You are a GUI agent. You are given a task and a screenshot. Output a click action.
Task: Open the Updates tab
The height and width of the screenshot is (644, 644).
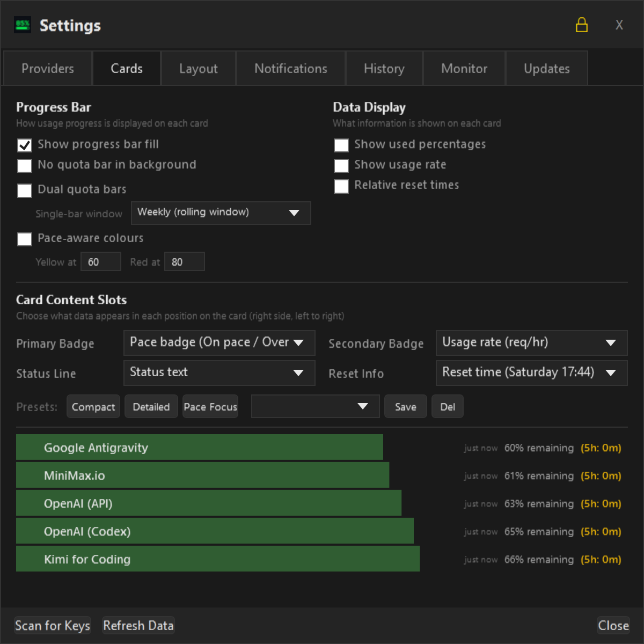click(547, 68)
